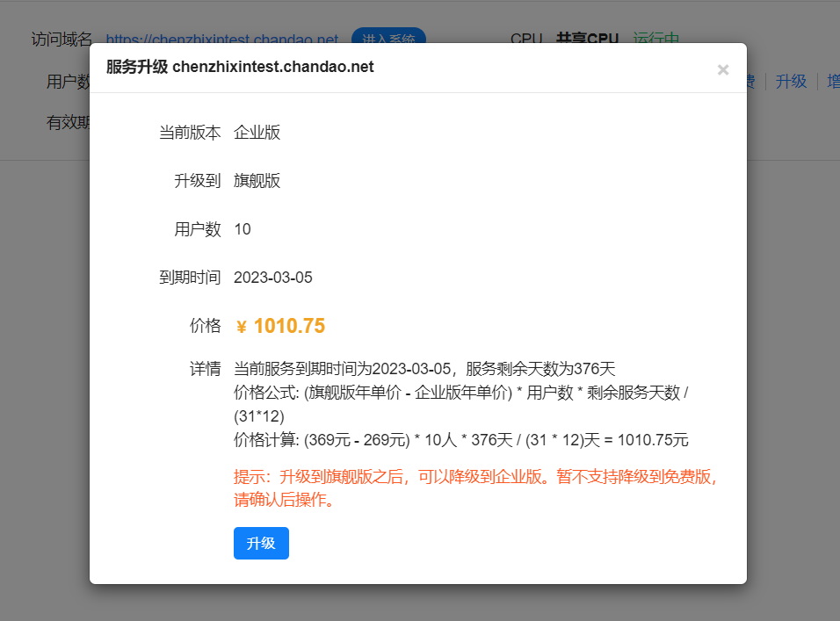Click the cut-off 增 link at the right edge
840x621 pixels.
(x=831, y=81)
